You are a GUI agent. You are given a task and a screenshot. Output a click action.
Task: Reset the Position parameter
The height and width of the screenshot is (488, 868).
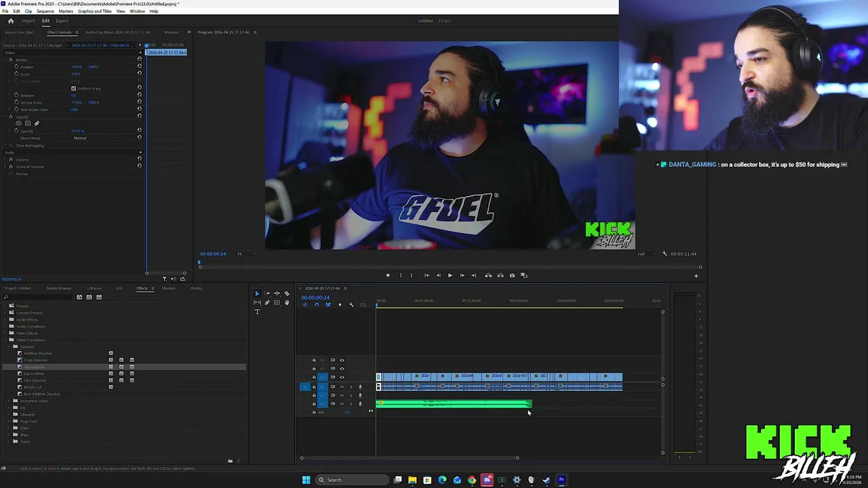140,66
